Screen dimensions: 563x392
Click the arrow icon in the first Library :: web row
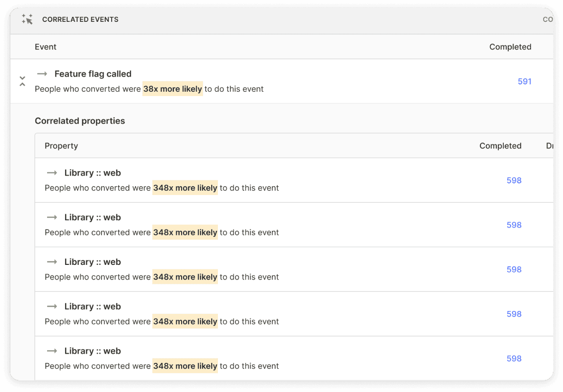(x=52, y=173)
